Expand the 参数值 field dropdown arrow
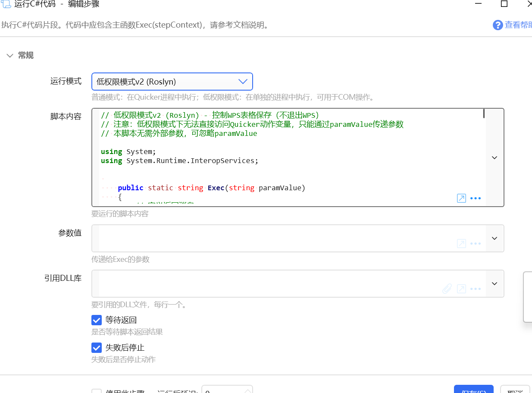The image size is (532, 393). point(494,239)
